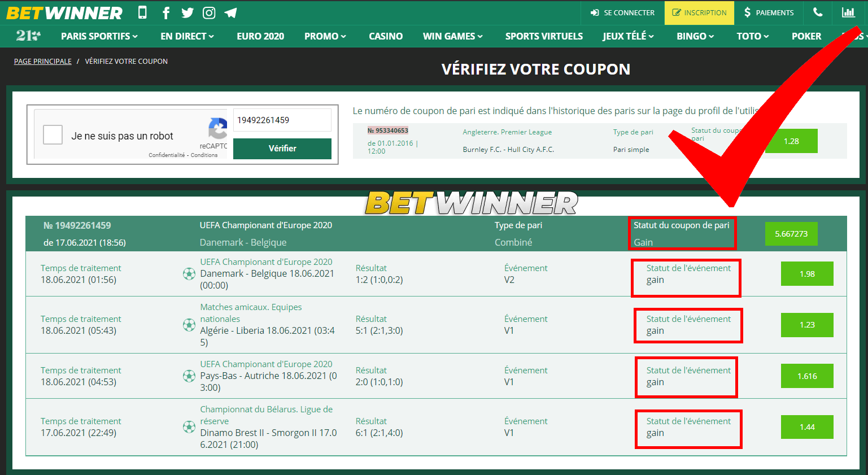Check the 'Je ne suis pas un robot' box

click(53, 134)
